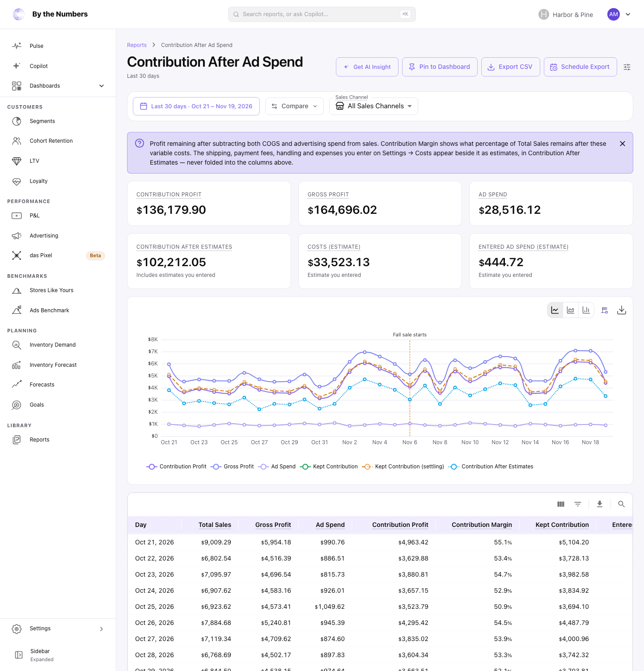This screenshot has height=671, width=644.
Task: Switch chart to area view icon
Action: point(571,310)
